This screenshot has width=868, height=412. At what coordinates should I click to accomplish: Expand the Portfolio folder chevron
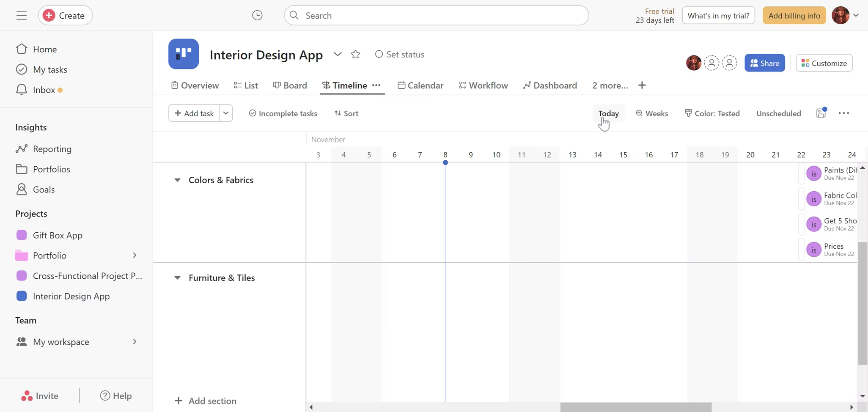[135, 255]
